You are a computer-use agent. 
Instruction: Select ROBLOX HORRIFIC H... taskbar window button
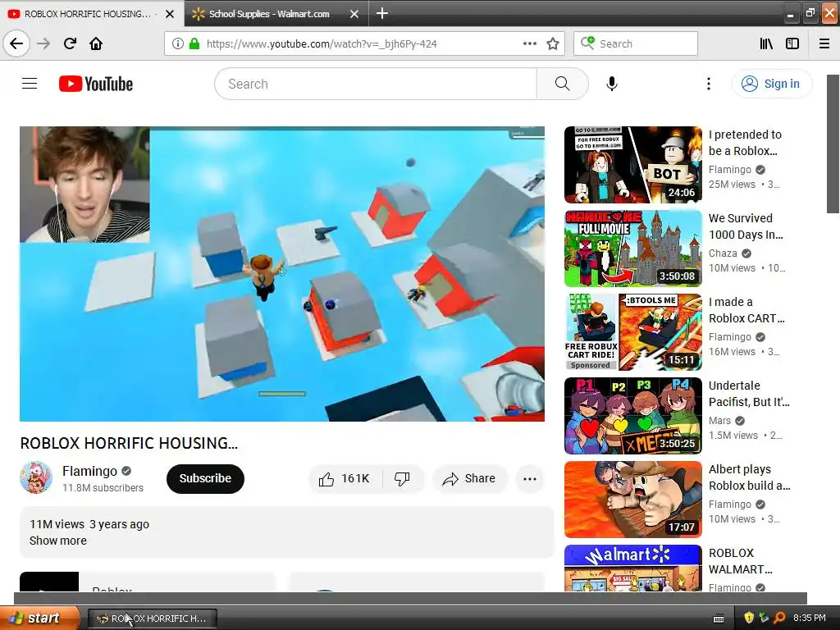click(153, 619)
